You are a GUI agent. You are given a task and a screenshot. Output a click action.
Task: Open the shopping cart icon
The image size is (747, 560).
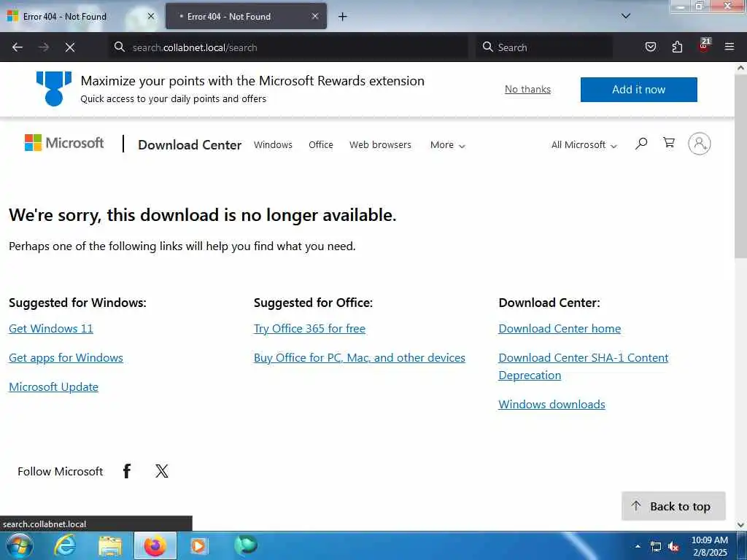pyautogui.click(x=669, y=143)
